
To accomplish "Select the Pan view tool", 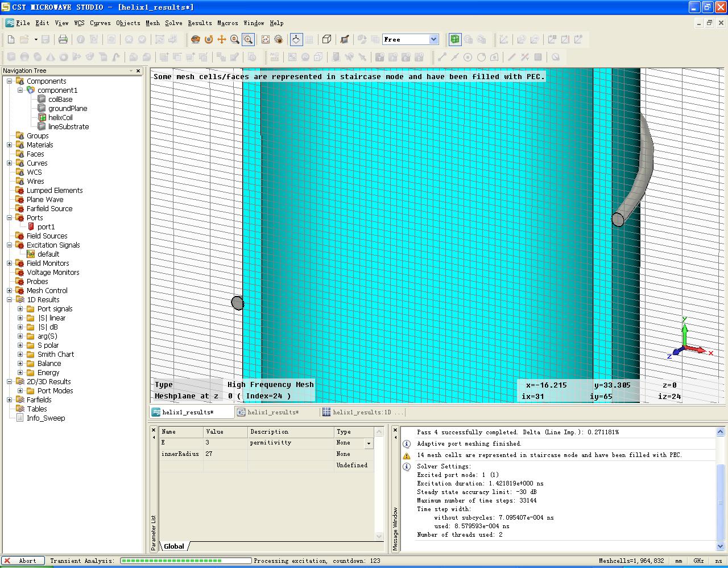I will click(222, 39).
